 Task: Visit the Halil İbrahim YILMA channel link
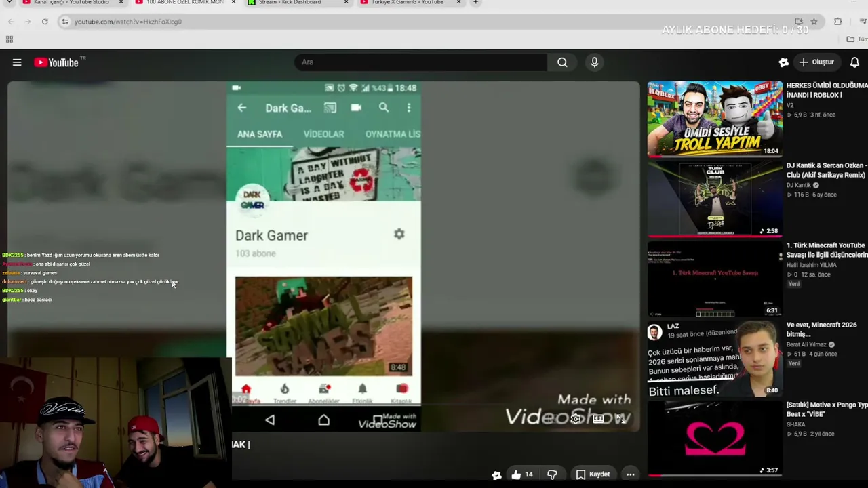click(812, 265)
